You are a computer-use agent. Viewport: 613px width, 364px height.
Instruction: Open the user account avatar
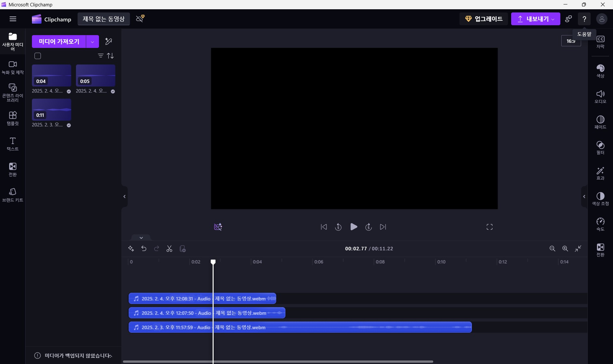(x=602, y=19)
